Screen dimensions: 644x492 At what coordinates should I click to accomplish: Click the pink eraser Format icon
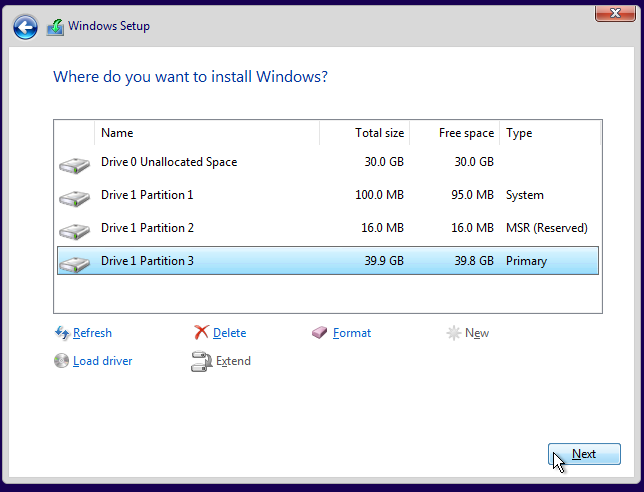tap(320, 333)
